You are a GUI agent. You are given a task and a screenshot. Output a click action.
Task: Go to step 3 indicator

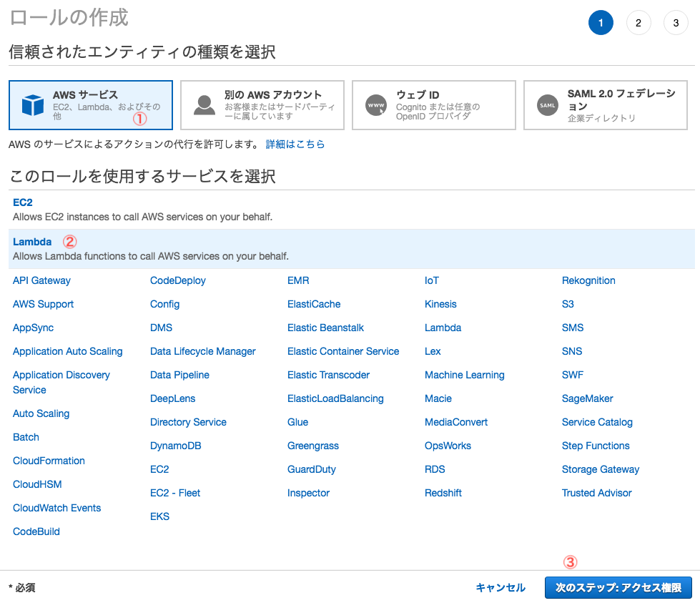(x=676, y=23)
